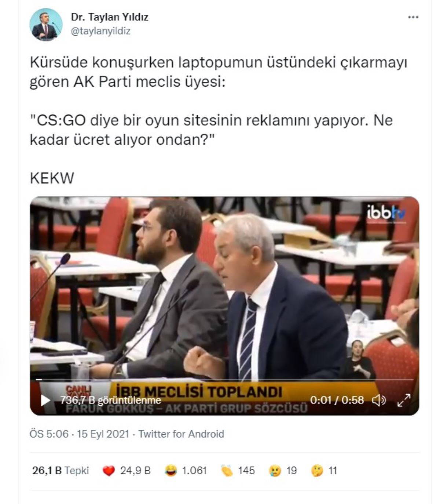Open Dr. Taylan Yıldız profile avatar
440x504 pixels.
pos(45,24)
